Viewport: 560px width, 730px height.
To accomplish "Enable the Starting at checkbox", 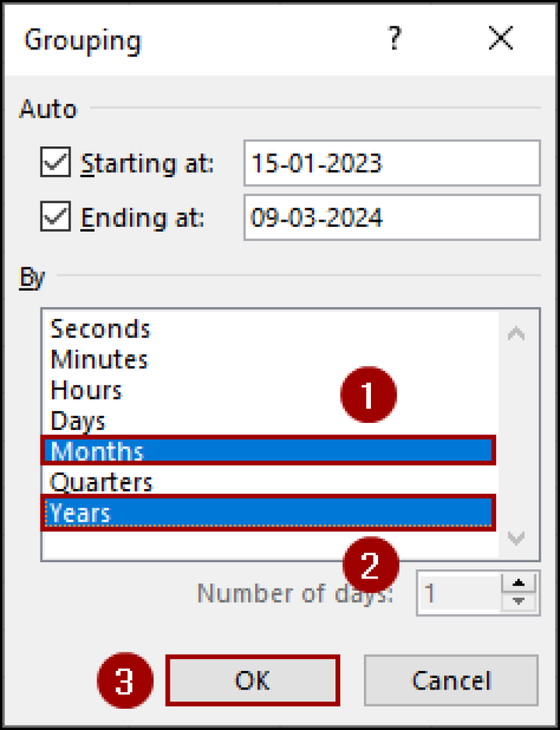I will click(x=54, y=162).
